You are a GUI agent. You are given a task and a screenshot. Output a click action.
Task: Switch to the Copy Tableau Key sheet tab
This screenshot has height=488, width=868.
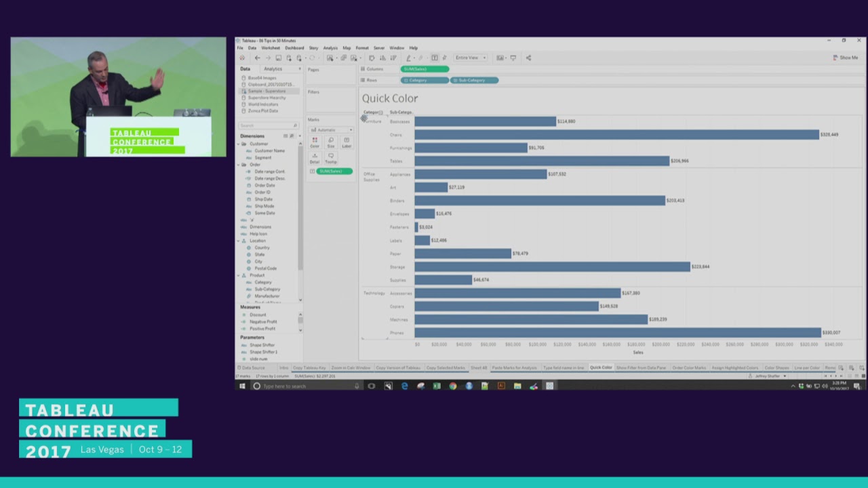(309, 367)
